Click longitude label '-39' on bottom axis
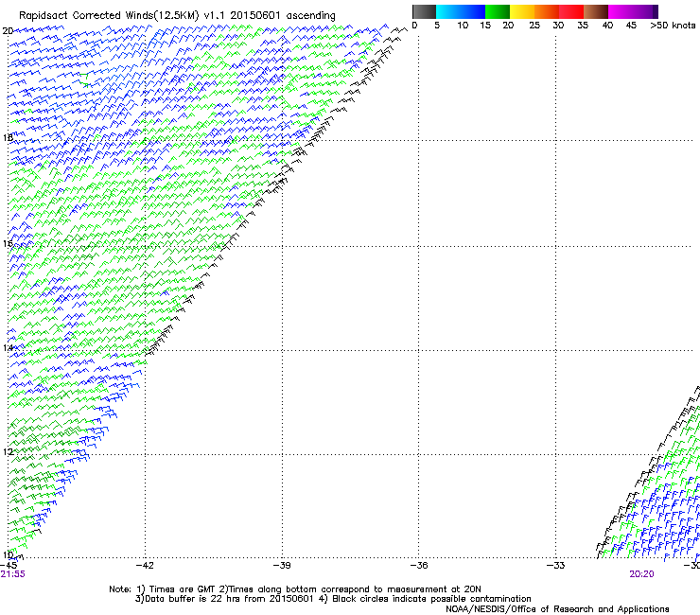700x615 pixels. 282,566
